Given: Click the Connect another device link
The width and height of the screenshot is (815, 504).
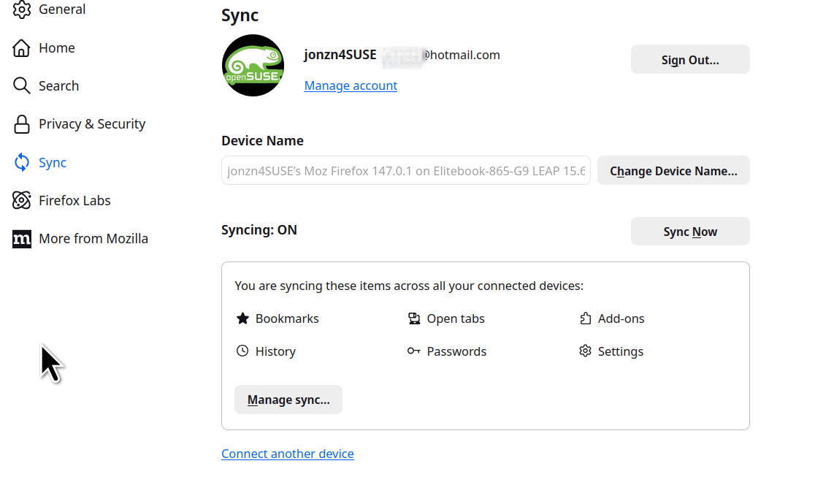Looking at the screenshot, I should [x=288, y=454].
